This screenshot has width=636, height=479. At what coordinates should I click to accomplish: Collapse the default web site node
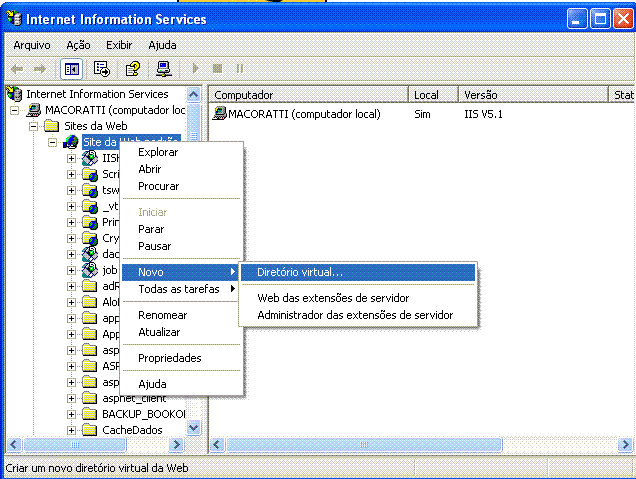pyautogui.click(x=53, y=142)
